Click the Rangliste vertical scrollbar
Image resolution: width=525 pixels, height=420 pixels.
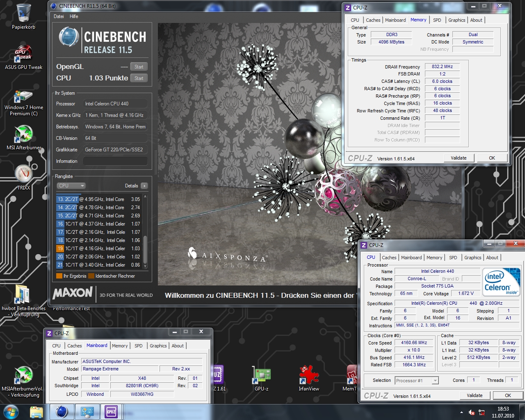click(x=145, y=231)
